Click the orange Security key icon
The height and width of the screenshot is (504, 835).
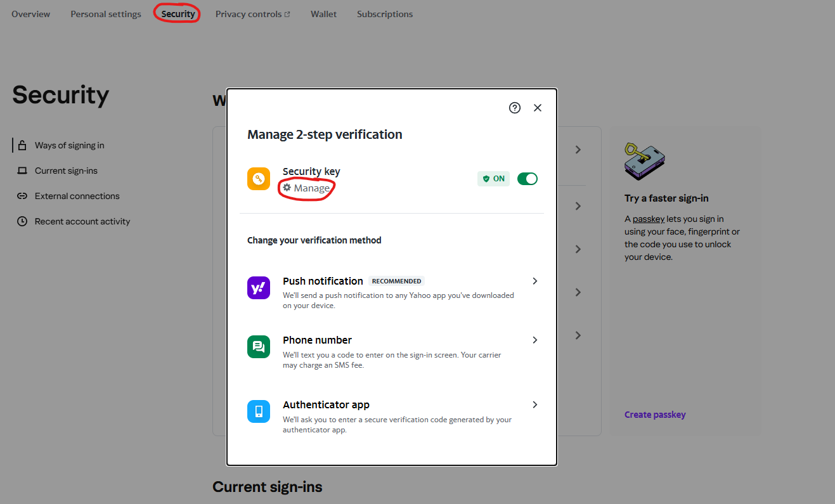[259, 179]
